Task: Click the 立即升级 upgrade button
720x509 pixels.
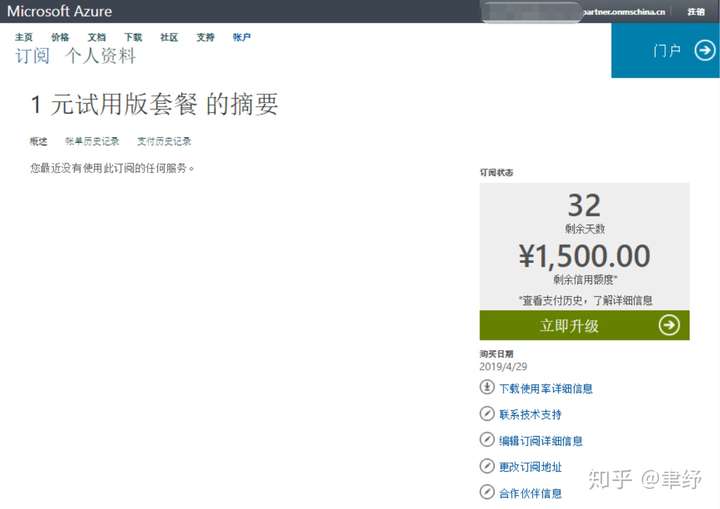Action: coord(585,325)
